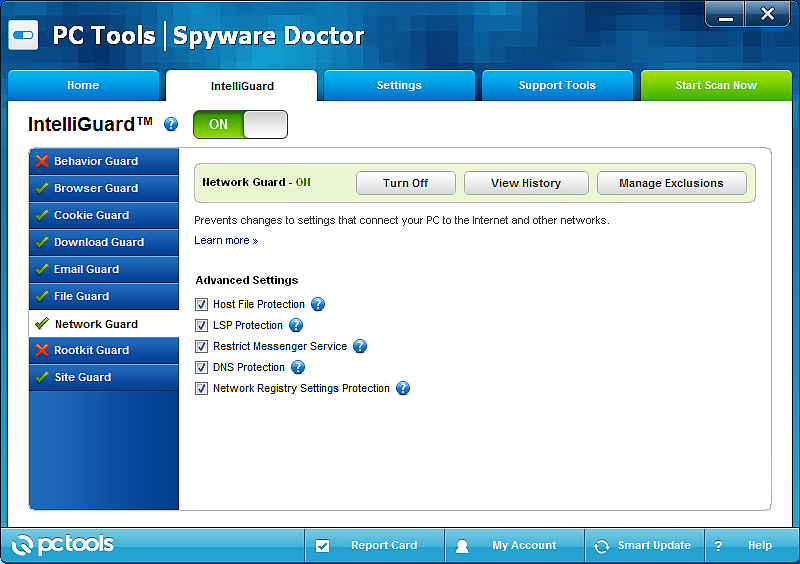
Task: Click the green check icon beside Email Guard
Action: (42, 269)
